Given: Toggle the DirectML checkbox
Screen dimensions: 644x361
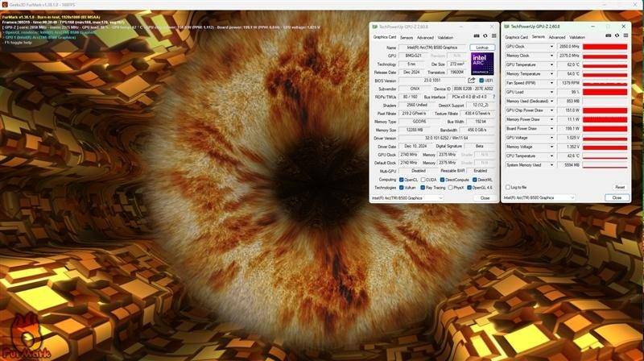Looking at the screenshot, I should pos(474,180).
